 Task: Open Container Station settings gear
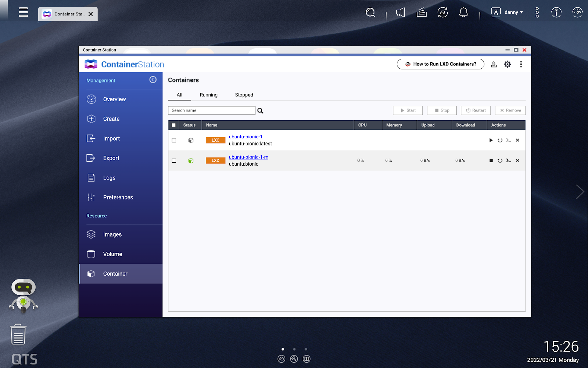(508, 64)
